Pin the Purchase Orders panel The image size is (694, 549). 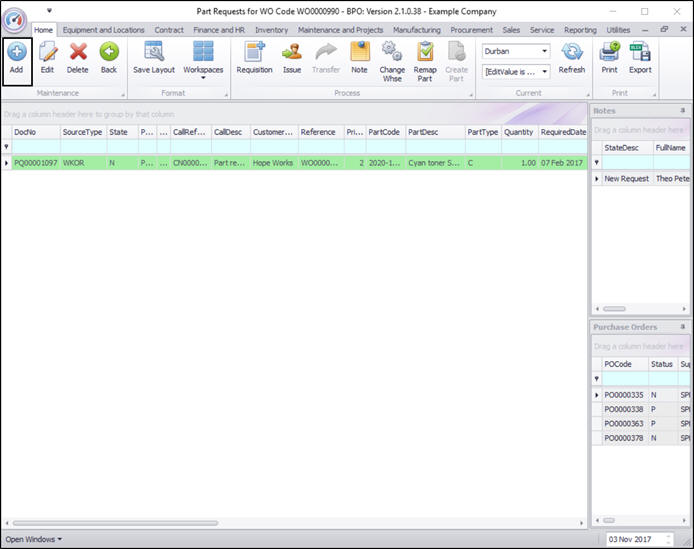(682, 327)
